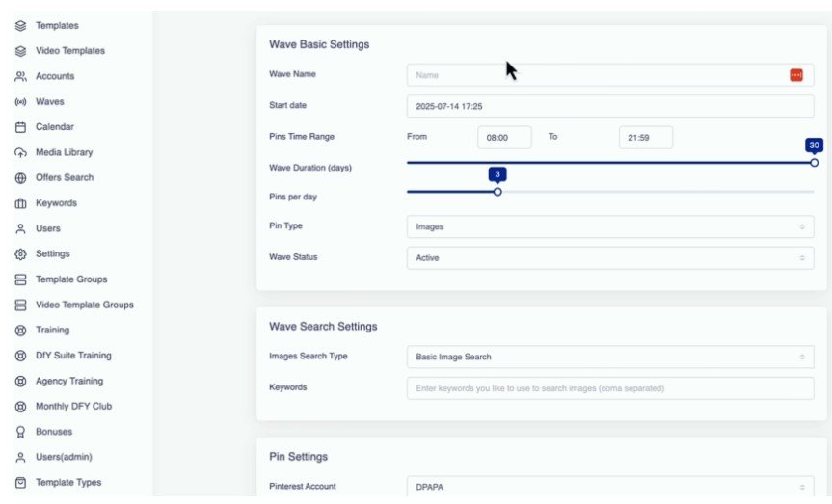Open the Calendar sidebar link
The height and width of the screenshot is (504, 832).
(55, 127)
